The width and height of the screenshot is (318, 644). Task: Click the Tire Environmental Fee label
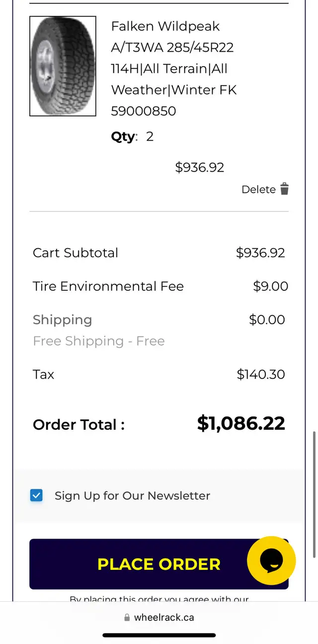click(108, 286)
